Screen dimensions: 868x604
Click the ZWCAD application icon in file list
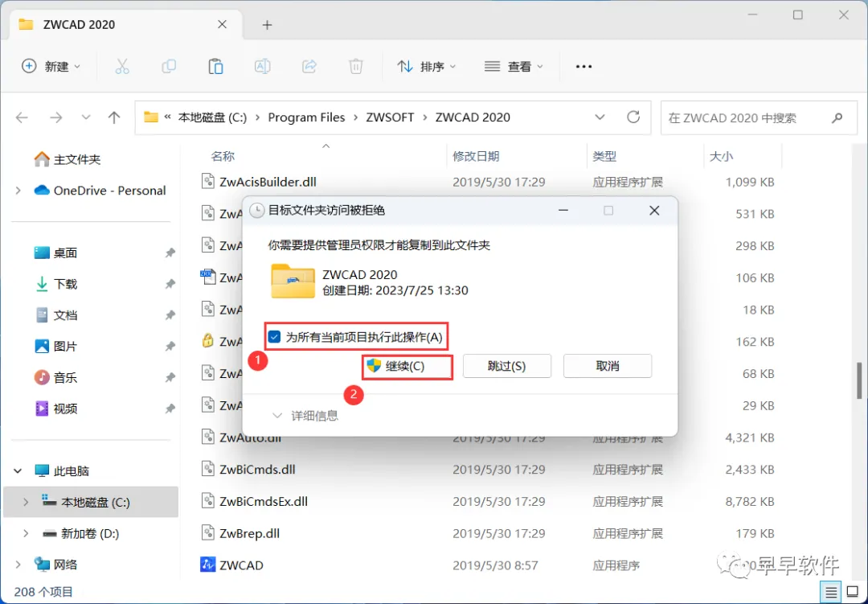click(207, 565)
